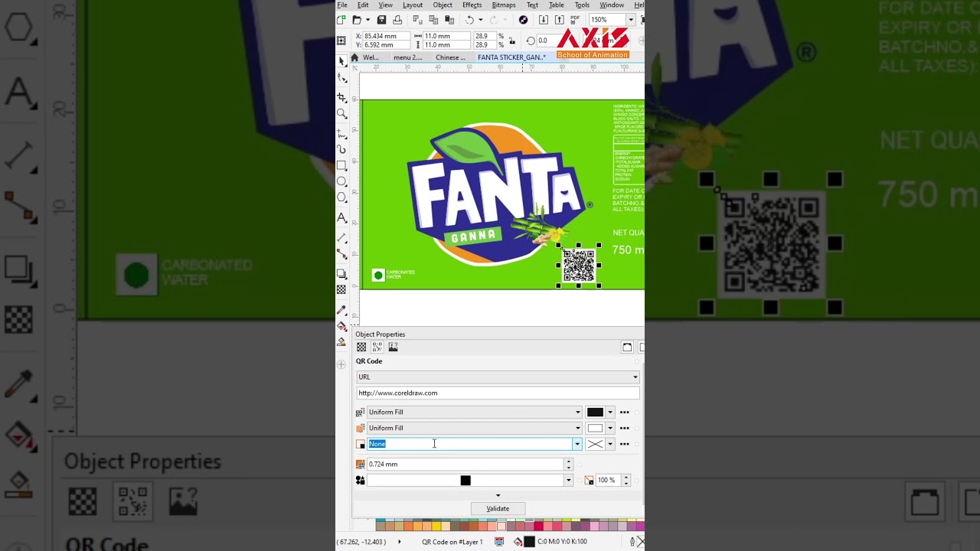Click the Save floppy disk icon

tap(381, 20)
